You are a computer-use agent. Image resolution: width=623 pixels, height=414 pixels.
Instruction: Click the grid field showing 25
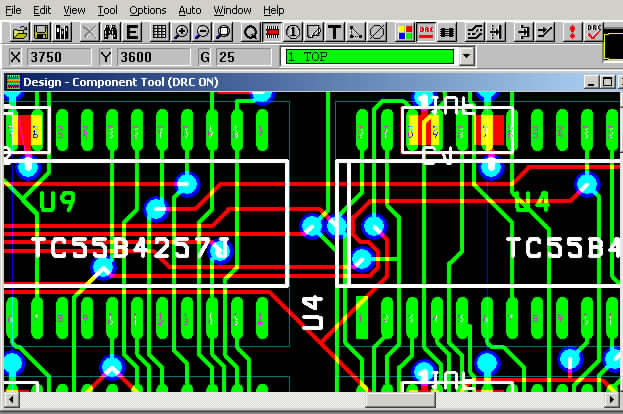click(244, 57)
